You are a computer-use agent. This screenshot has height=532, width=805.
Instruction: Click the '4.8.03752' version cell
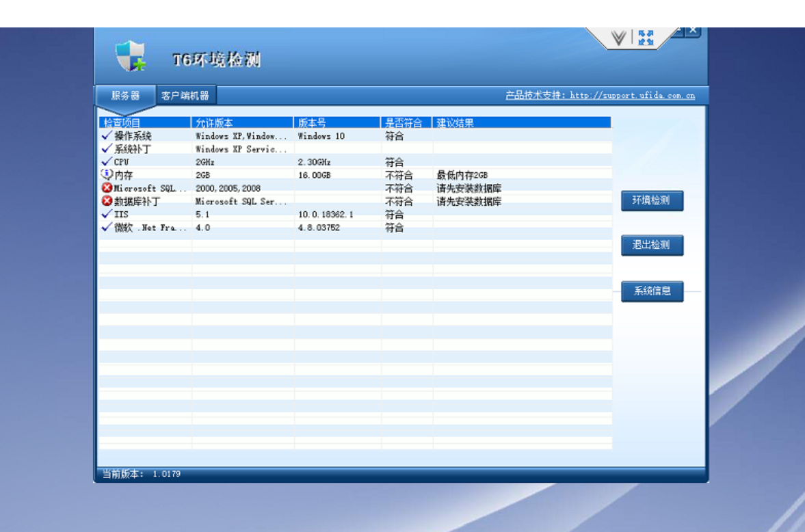pyautogui.click(x=319, y=228)
